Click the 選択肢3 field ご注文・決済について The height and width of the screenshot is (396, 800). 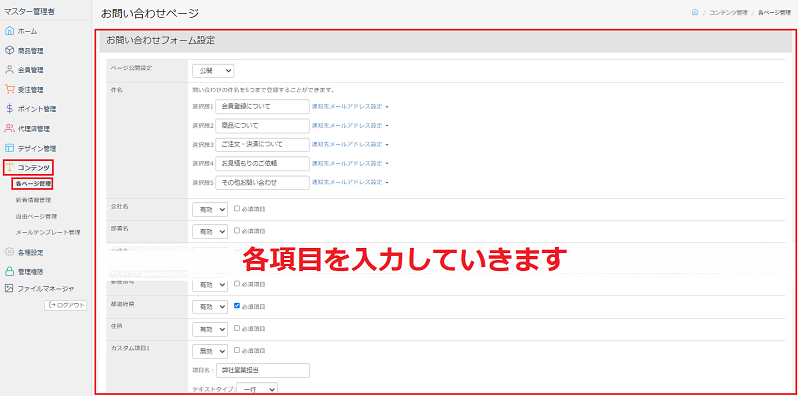pos(262,144)
